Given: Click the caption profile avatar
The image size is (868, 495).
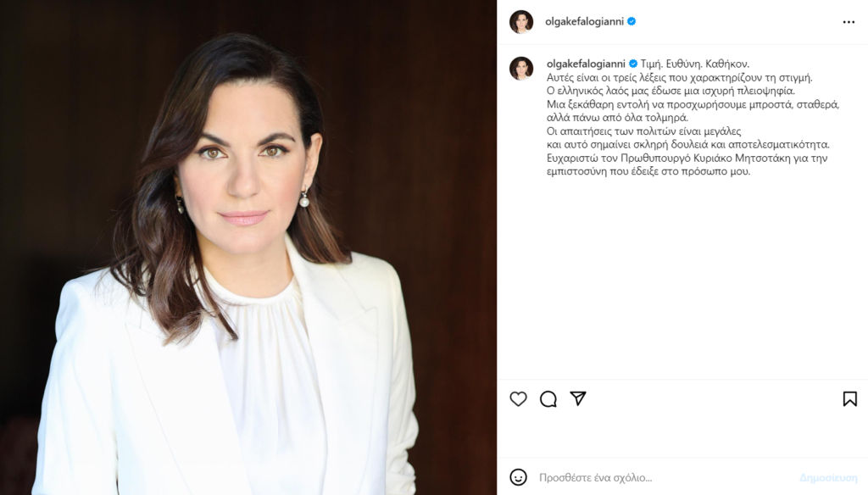Looking at the screenshot, I should pos(521,68).
